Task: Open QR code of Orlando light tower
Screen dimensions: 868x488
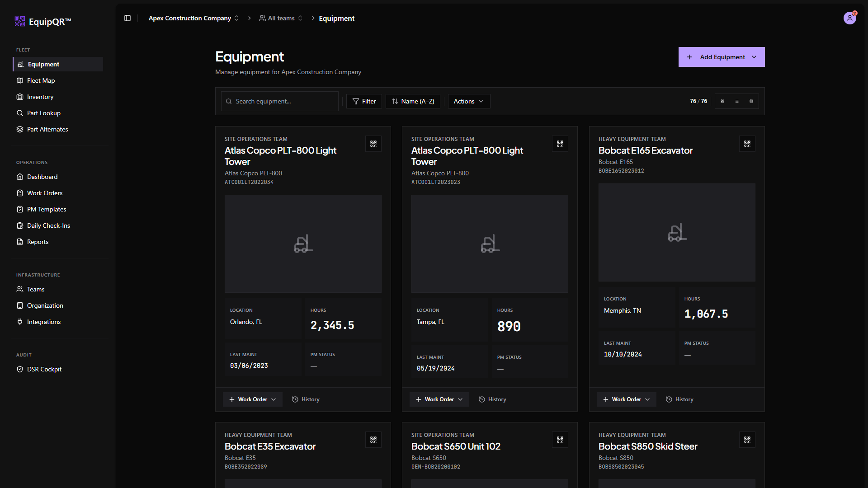Action: tap(373, 144)
